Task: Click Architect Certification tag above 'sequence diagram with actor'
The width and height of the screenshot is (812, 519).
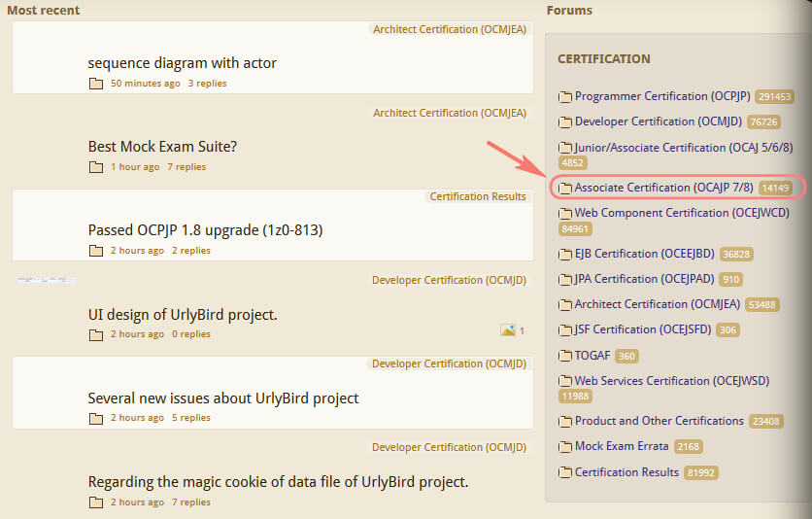Action: [x=450, y=29]
